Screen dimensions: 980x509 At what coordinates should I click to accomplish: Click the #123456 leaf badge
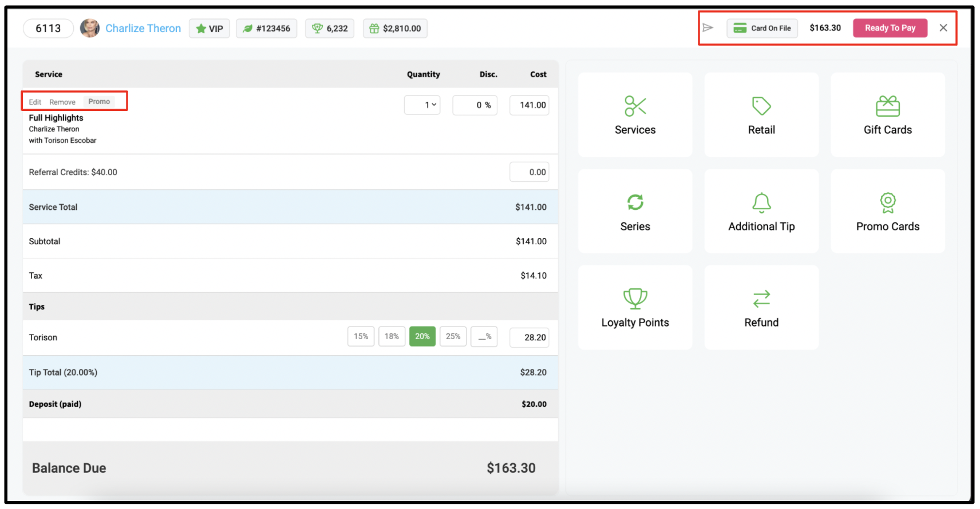[x=267, y=29]
